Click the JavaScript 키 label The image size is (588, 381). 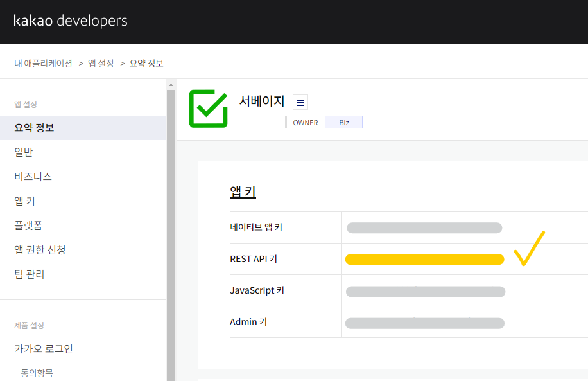click(257, 290)
